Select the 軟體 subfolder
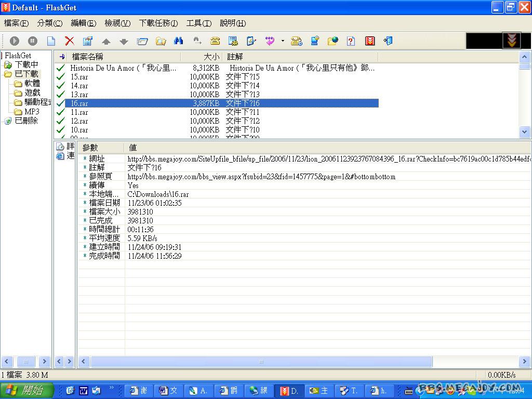The image size is (532, 399). 32,84
